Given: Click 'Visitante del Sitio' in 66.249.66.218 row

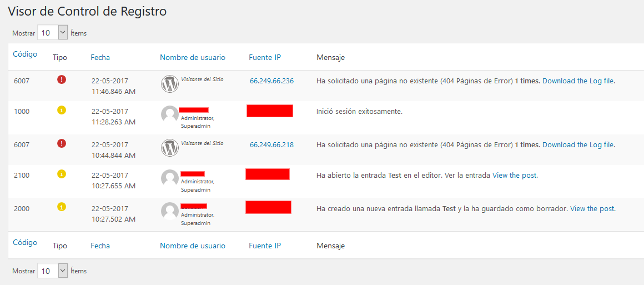Looking at the screenshot, I should [x=202, y=143].
